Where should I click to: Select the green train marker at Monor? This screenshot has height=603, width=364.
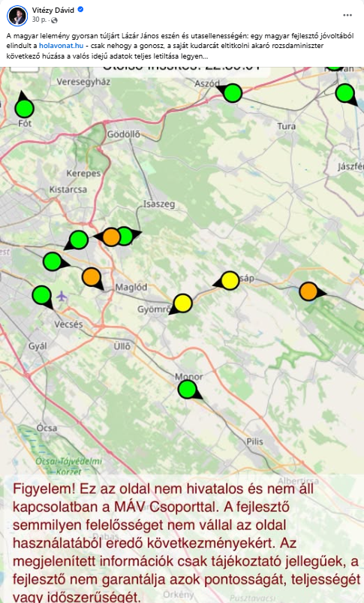(188, 389)
